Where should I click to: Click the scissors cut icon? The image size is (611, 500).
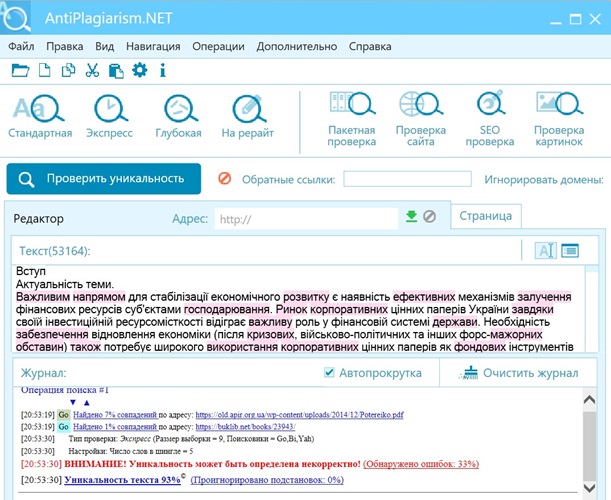coord(92,71)
